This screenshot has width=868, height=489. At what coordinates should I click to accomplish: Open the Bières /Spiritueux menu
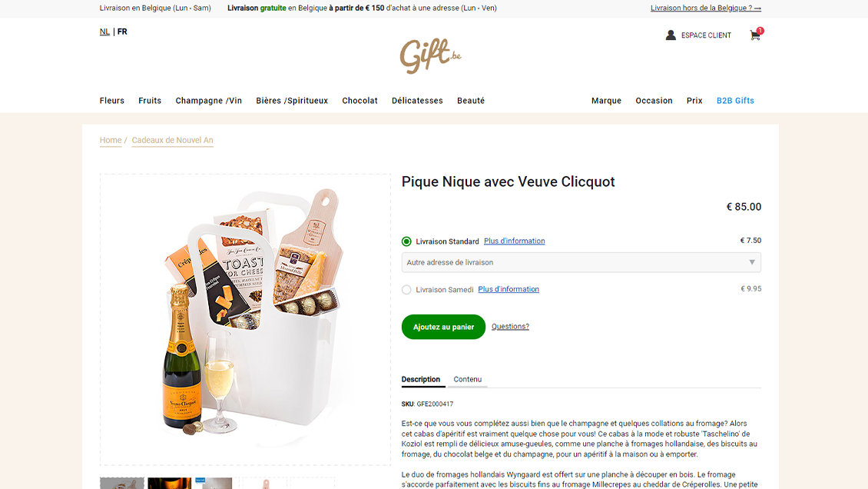[x=292, y=101]
